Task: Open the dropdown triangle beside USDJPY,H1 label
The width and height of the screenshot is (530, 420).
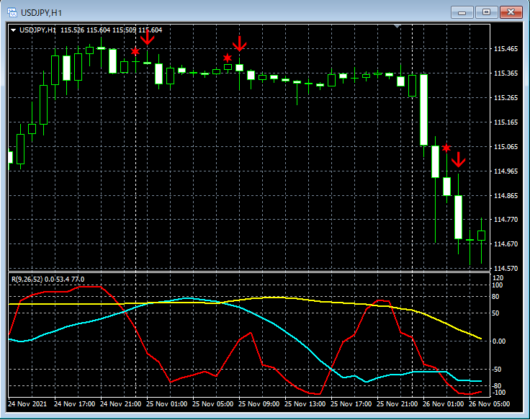Action: [x=14, y=30]
